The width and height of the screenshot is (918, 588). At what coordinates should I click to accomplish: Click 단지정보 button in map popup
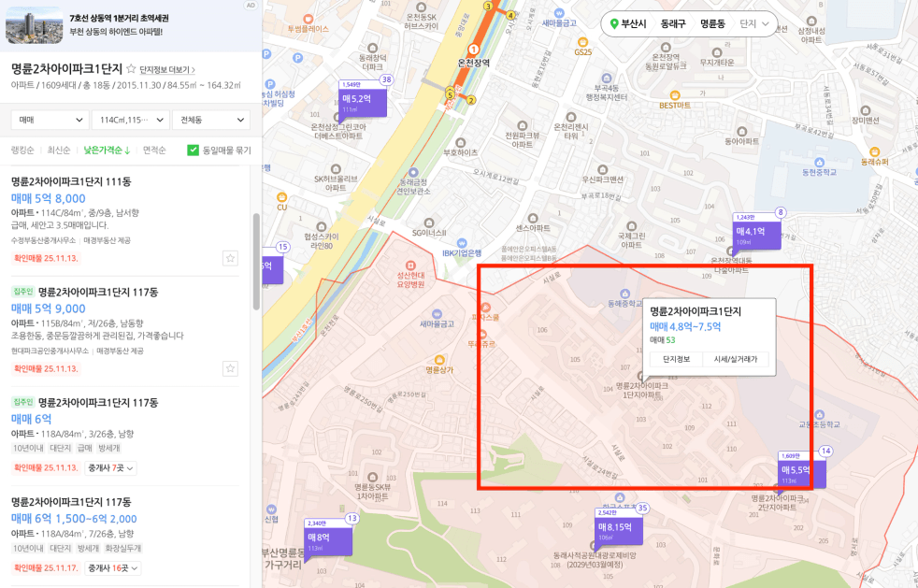[x=676, y=359]
